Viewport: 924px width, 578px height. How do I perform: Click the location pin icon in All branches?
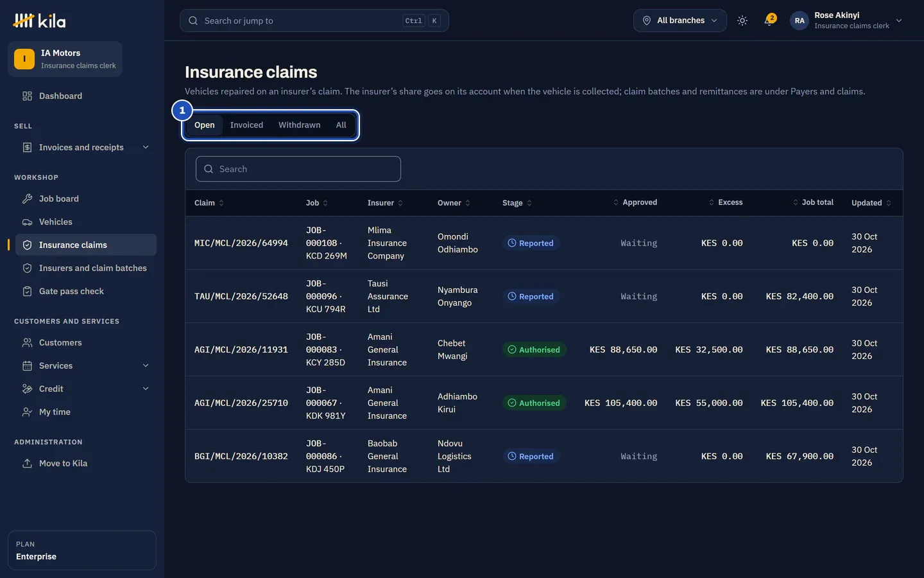click(647, 21)
